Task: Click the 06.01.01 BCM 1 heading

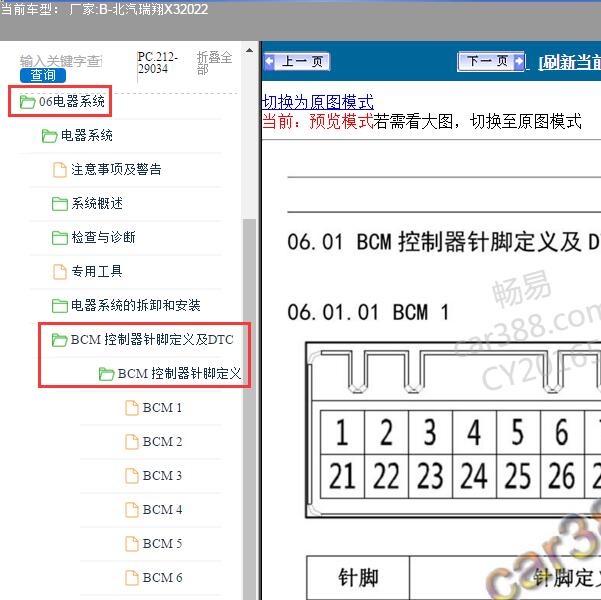Action: (x=368, y=312)
